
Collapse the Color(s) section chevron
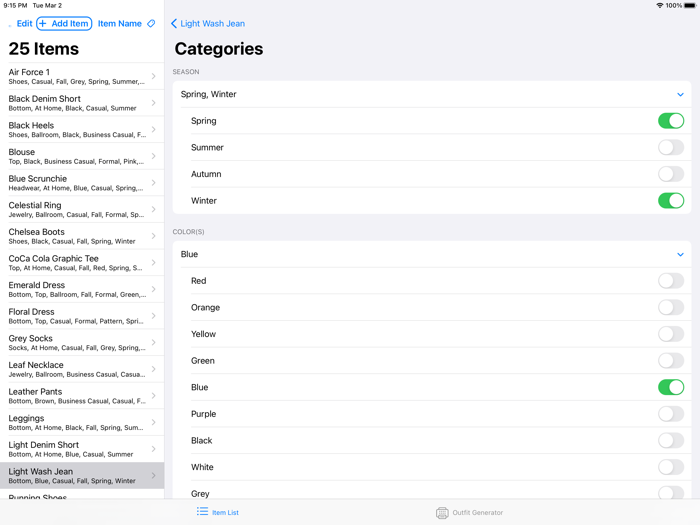coord(680,254)
